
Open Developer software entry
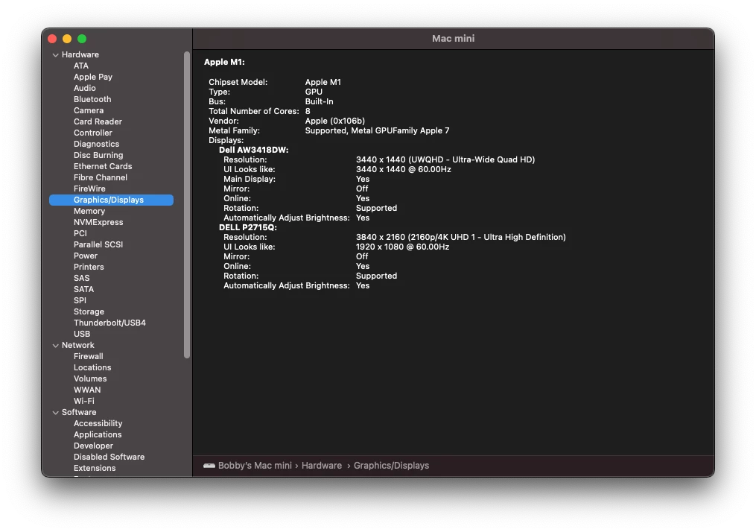click(x=94, y=446)
